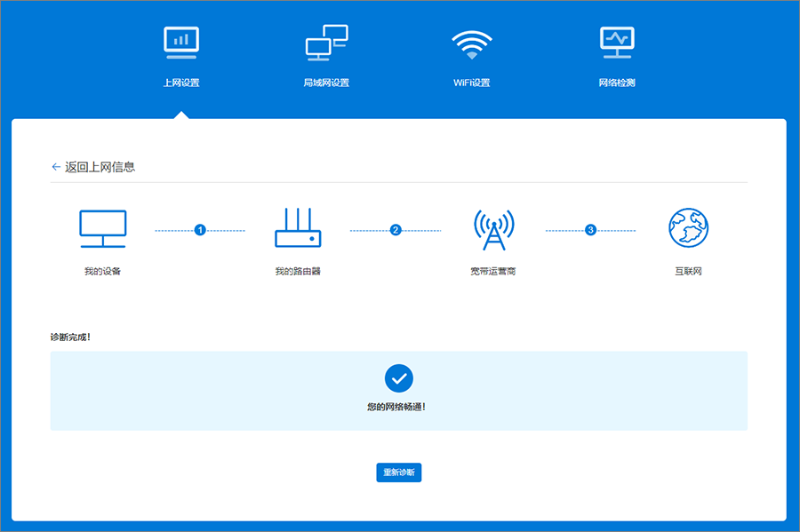The image size is (800, 532).
Task: Click the back arrow beside 返回上网信息
Action: tap(56, 167)
